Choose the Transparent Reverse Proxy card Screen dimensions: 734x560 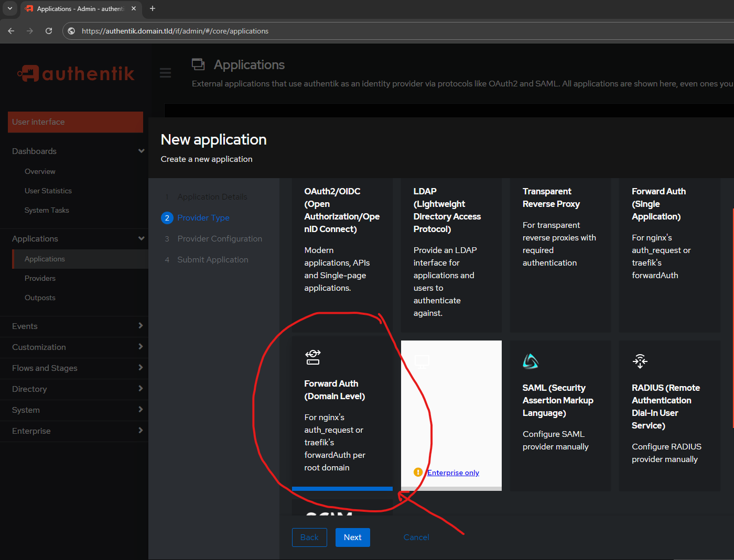560,255
